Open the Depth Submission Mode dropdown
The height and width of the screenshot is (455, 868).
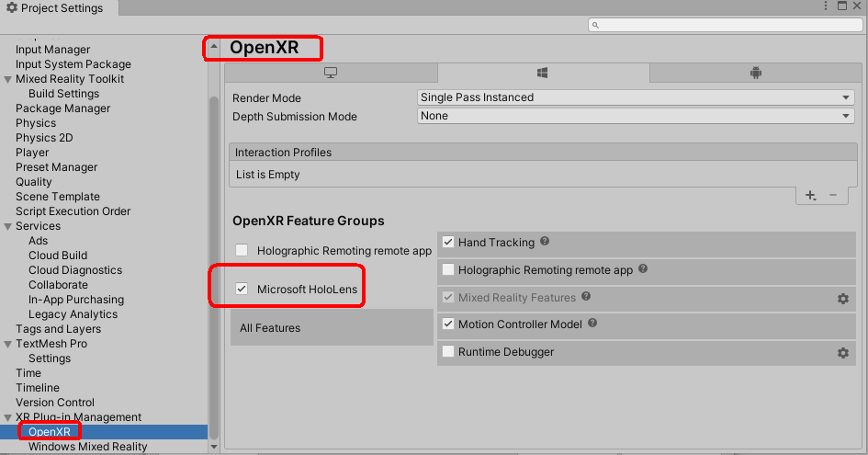pos(636,116)
